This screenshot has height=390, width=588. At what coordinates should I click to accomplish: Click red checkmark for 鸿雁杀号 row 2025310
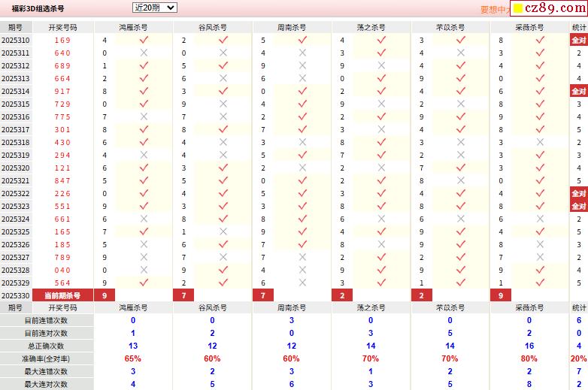point(144,40)
